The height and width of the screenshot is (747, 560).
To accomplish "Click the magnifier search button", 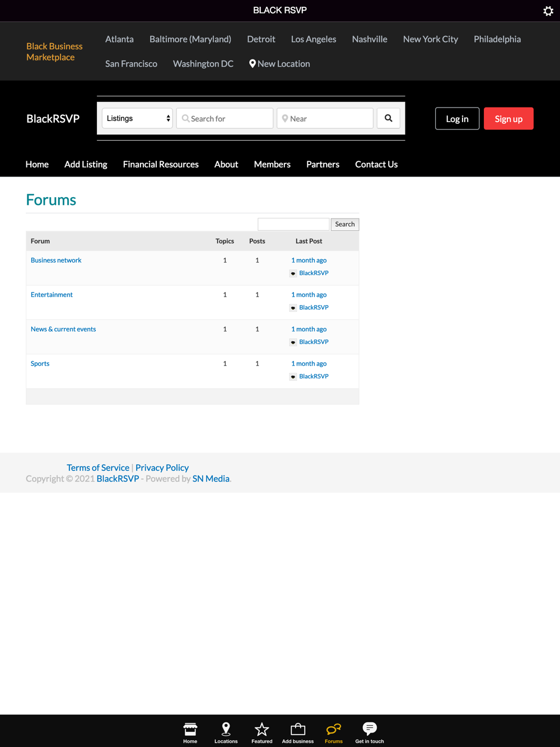I will [x=388, y=118].
